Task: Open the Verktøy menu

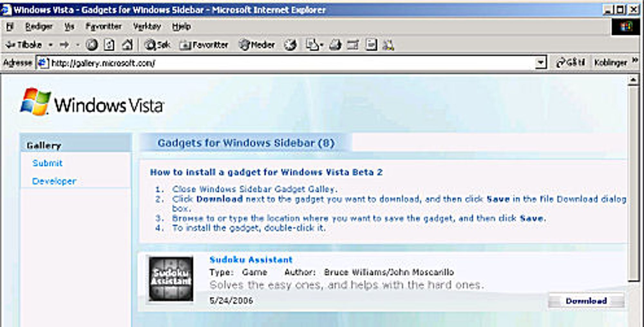Action: (147, 26)
